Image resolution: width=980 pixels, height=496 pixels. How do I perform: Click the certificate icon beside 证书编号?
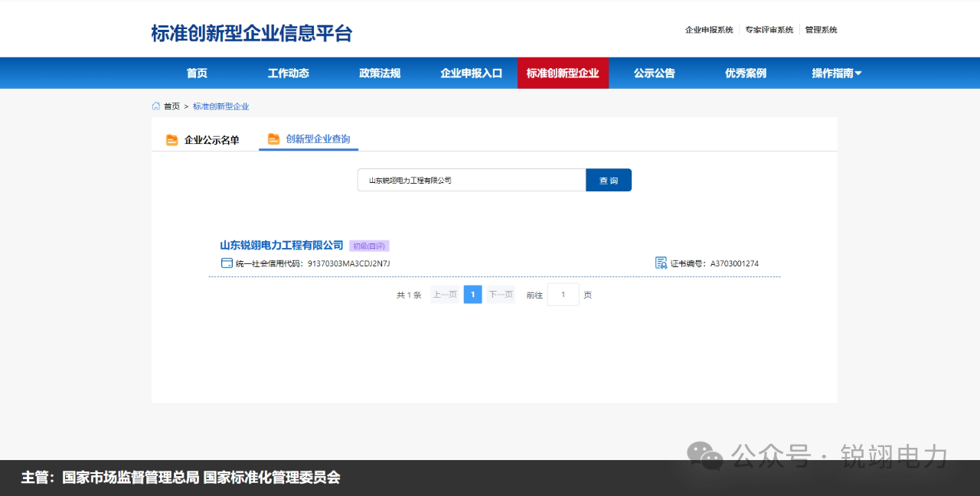point(661,263)
